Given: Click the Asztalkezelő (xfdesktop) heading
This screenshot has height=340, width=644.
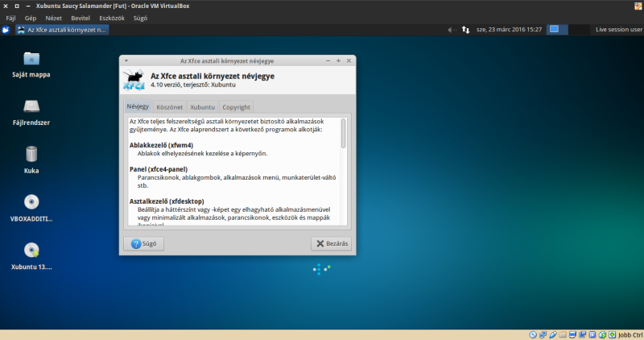Looking at the screenshot, I should point(167,201).
